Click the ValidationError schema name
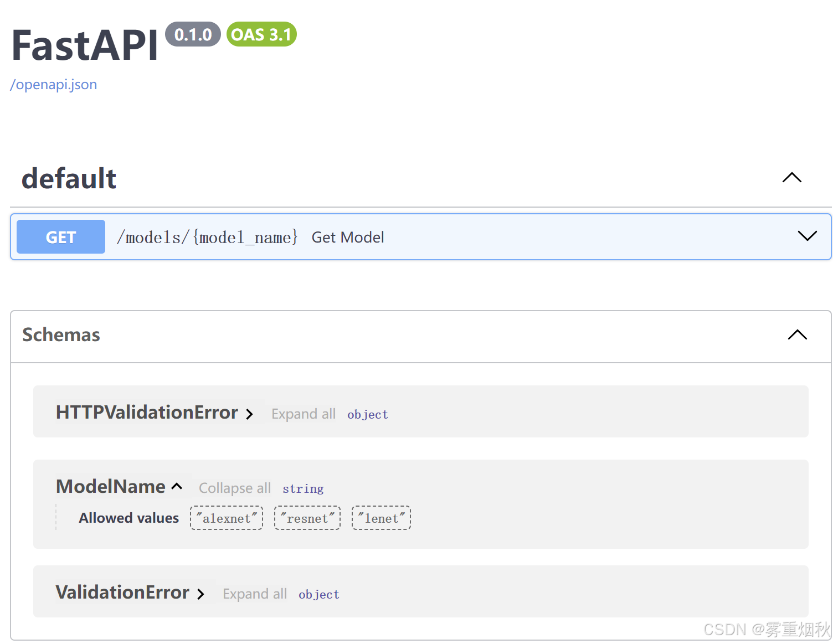 tap(122, 593)
